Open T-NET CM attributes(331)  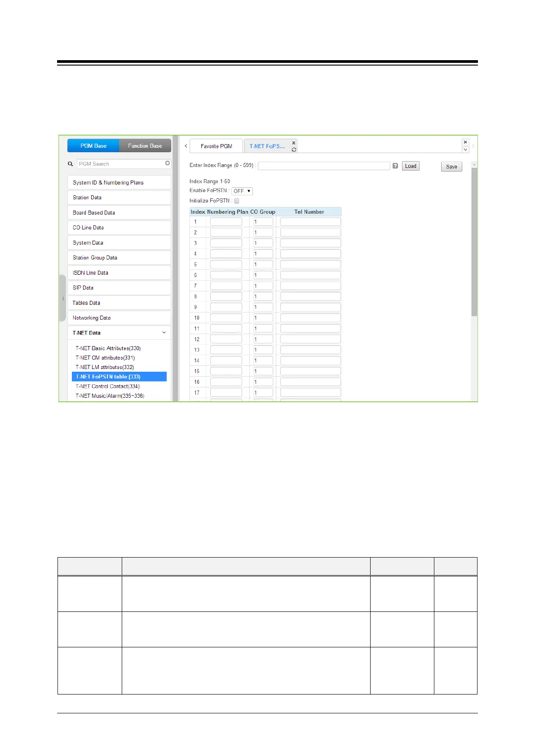105,358
